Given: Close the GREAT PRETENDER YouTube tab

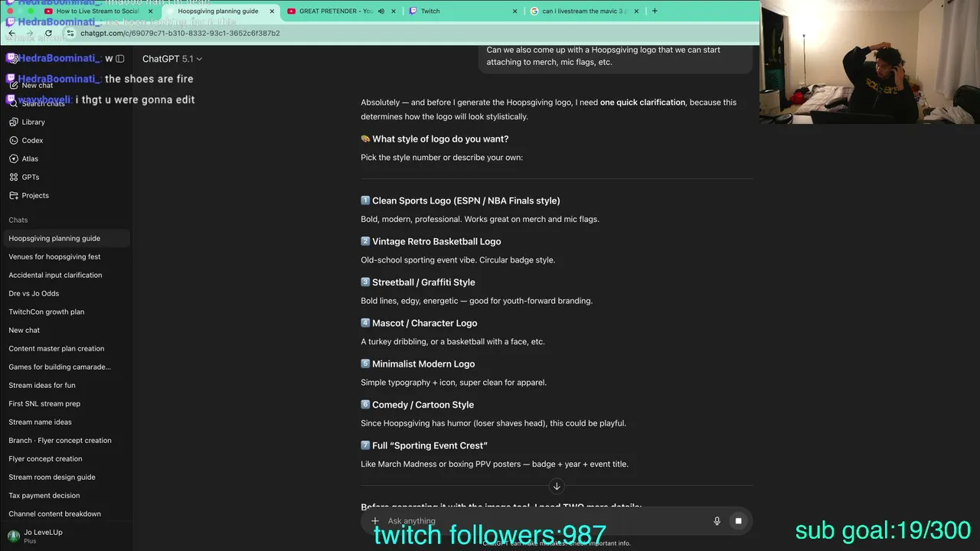Looking at the screenshot, I should [x=394, y=11].
